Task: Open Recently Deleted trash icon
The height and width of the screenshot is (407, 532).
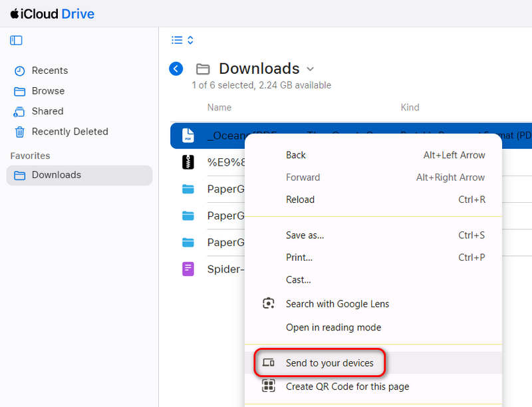Action: coord(20,132)
